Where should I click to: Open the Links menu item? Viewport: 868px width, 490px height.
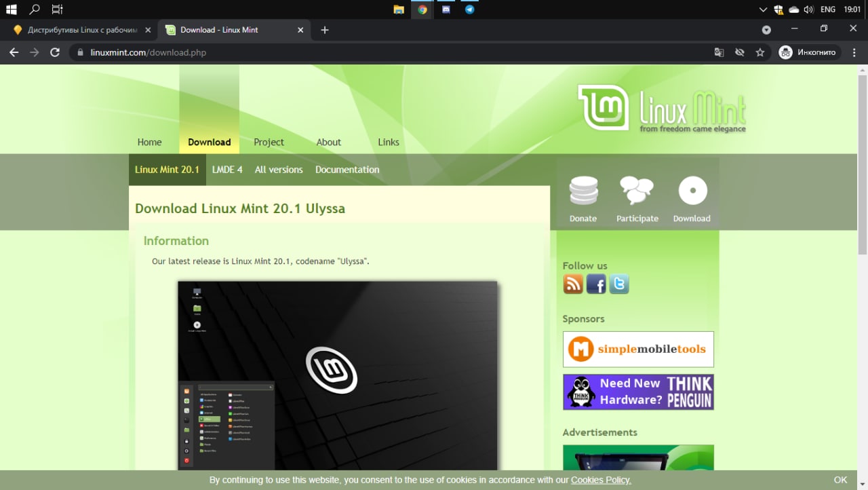click(389, 142)
